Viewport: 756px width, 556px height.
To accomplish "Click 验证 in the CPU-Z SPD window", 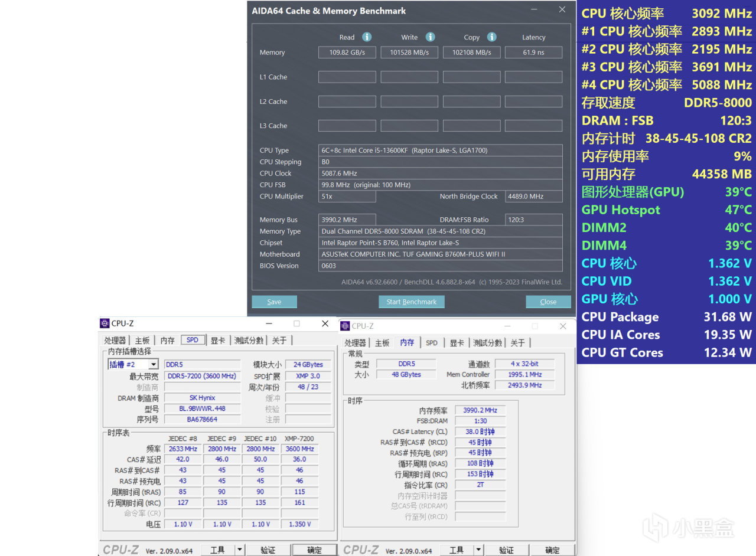I will pos(268,550).
